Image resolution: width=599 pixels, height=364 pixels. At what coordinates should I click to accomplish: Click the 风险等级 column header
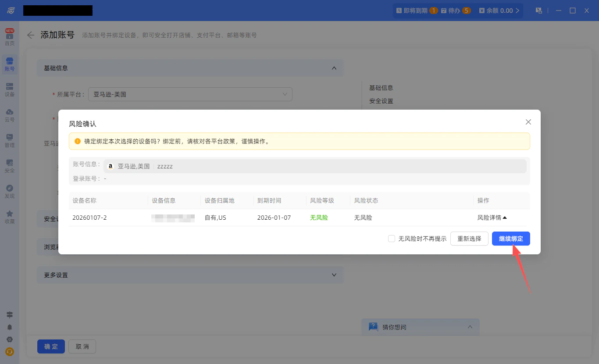point(322,200)
